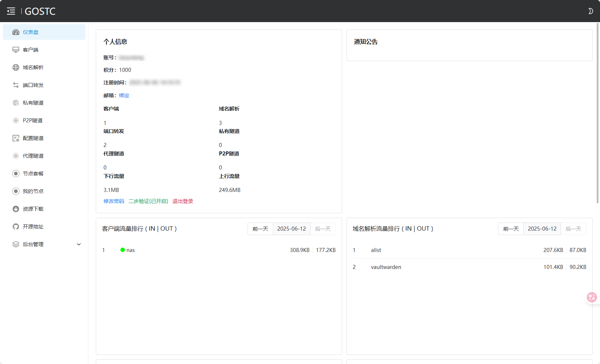600x364 pixels.
Task: Click the 代理隧道 icon
Action: (x=15, y=156)
